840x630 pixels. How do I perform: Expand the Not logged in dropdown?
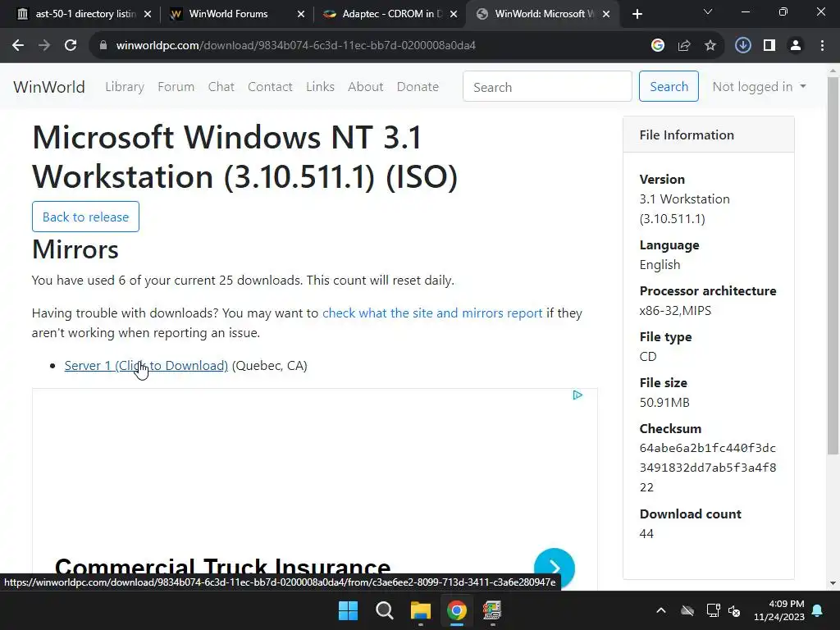759,87
